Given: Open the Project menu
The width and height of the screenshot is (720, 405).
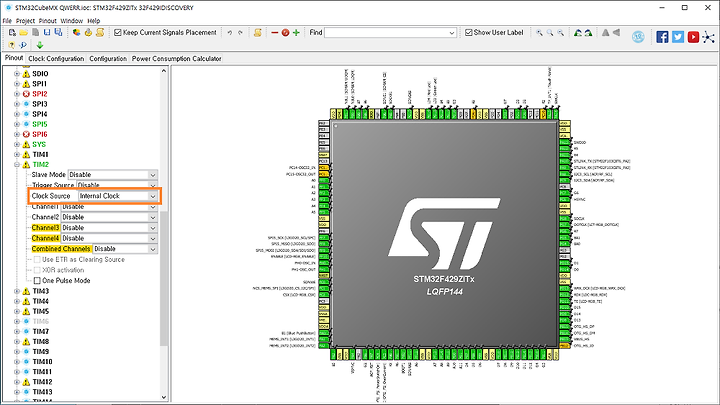Looking at the screenshot, I should (x=25, y=21).
